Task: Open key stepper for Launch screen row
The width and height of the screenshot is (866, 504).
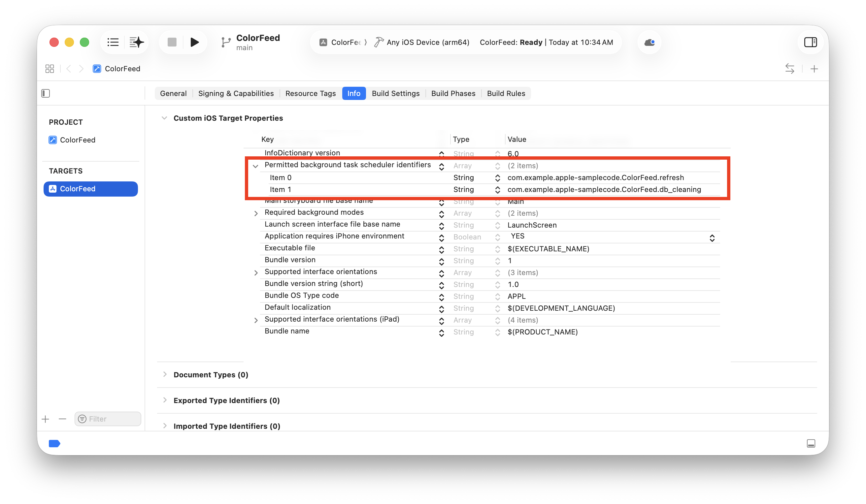Action: coord(442,226)
